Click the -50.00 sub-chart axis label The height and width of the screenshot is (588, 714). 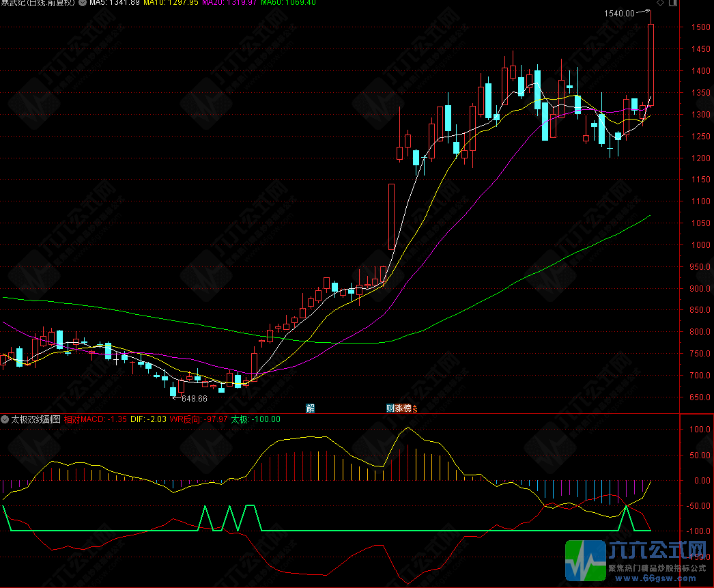click(699, 505)
